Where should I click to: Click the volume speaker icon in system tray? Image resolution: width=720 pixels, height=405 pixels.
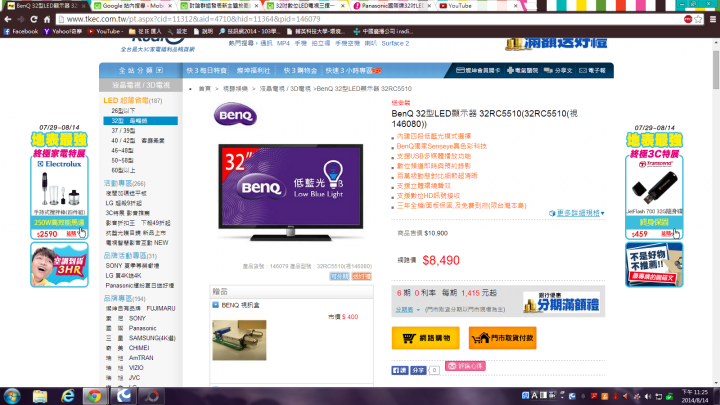tap(648, 396)
